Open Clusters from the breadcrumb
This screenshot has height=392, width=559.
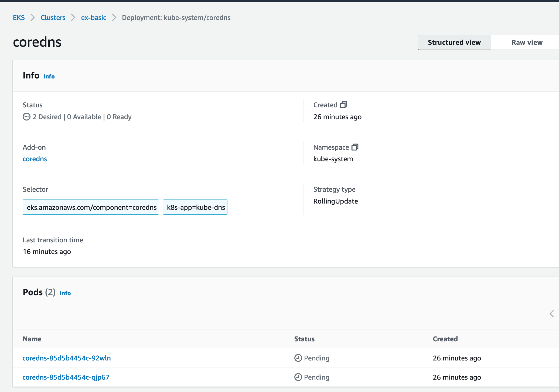tap(53, 17)
